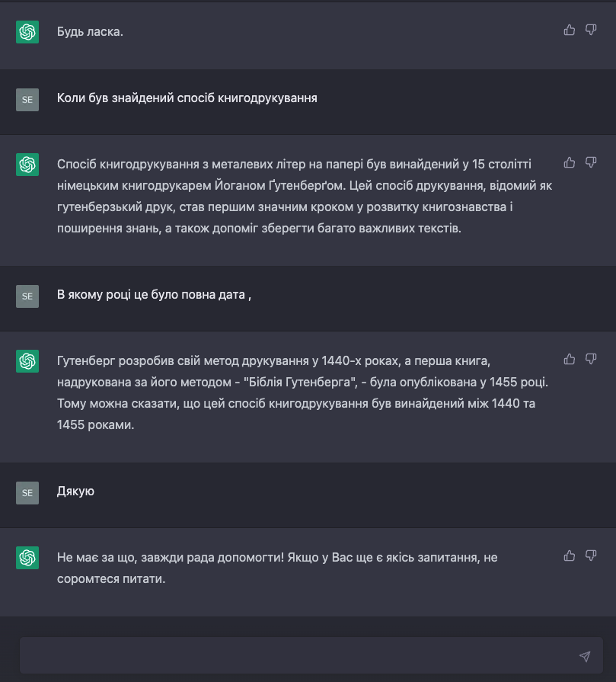Click the user message "Дякую"
Image resolution: width=616 pixels, height=682 pixels.
pyautogui.click(x=75, y=491)
